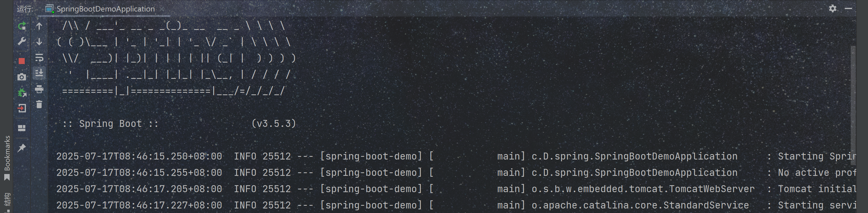Screen dimensions: 868x213
Task: Click the ':: Spring Boot ::' banner text
Action: [x=111, y=124]
